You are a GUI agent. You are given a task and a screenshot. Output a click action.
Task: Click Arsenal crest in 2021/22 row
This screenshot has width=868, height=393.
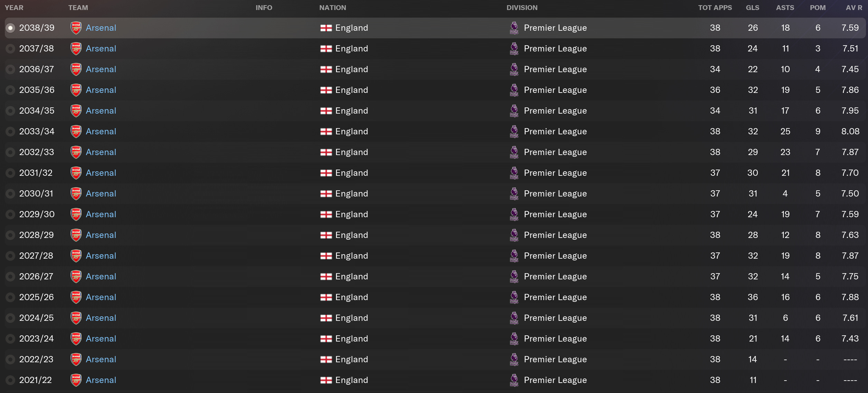pos(76,380)
